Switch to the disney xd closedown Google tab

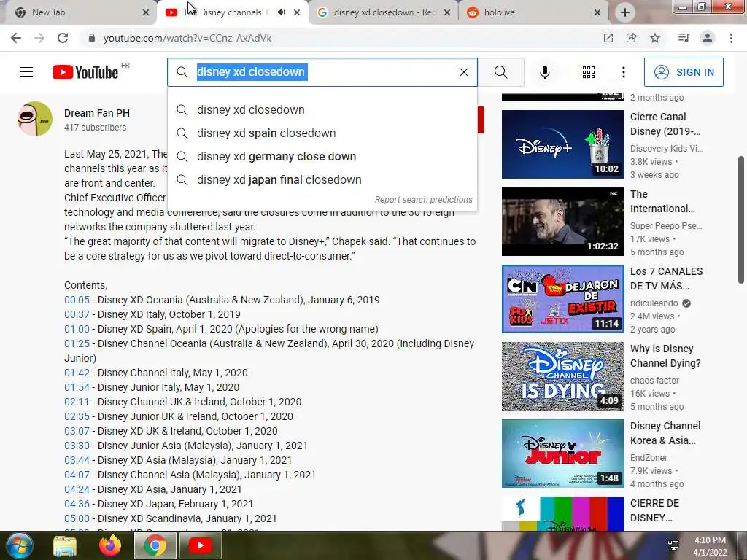pos(384,12)
